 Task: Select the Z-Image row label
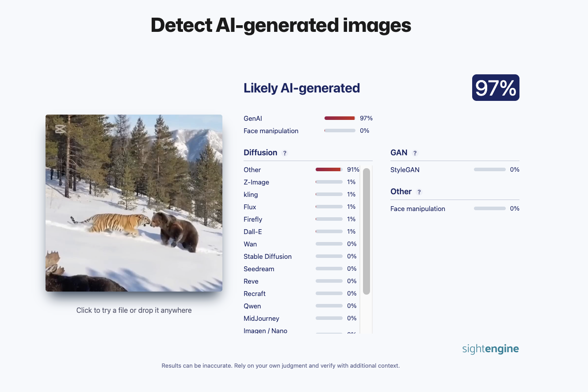click(256, 182)
